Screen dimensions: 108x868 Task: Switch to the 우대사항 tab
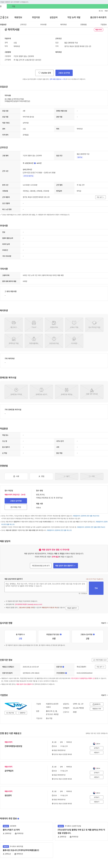click(43, 25)
